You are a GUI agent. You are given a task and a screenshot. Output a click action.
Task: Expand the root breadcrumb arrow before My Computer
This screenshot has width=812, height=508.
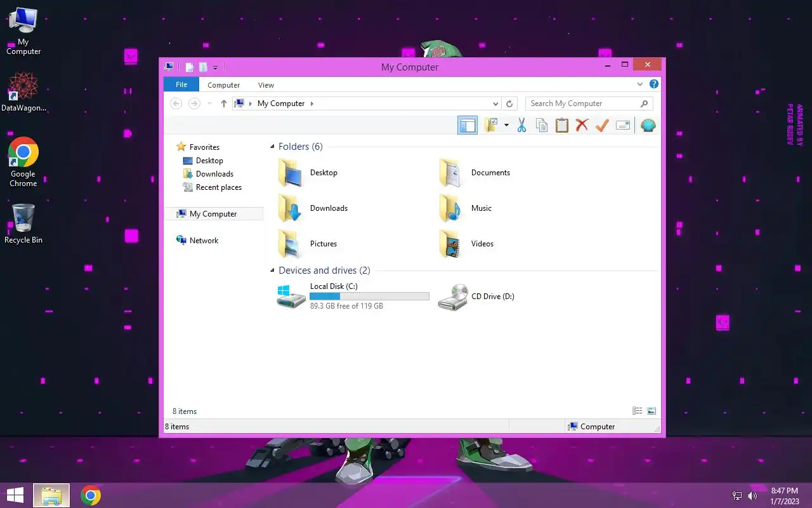coord(251,104)
